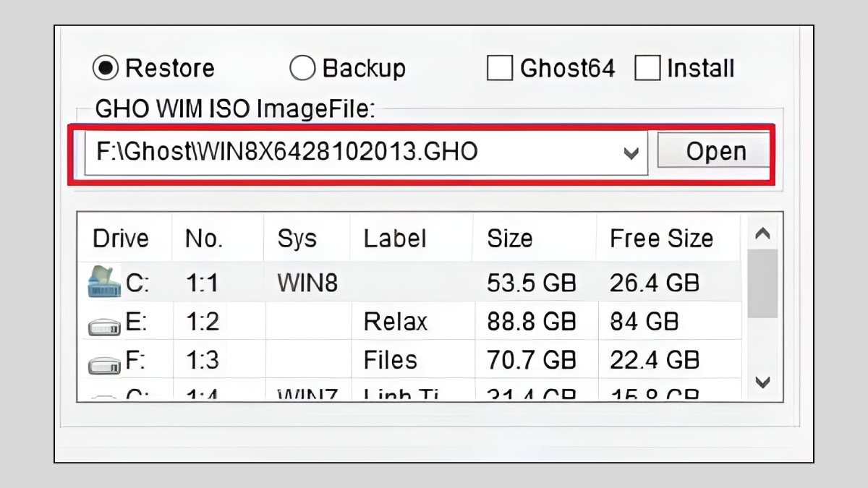The image size is (868, 488).
Task: Enable the Ghost64 checkbox
Action: pos(500,69)
